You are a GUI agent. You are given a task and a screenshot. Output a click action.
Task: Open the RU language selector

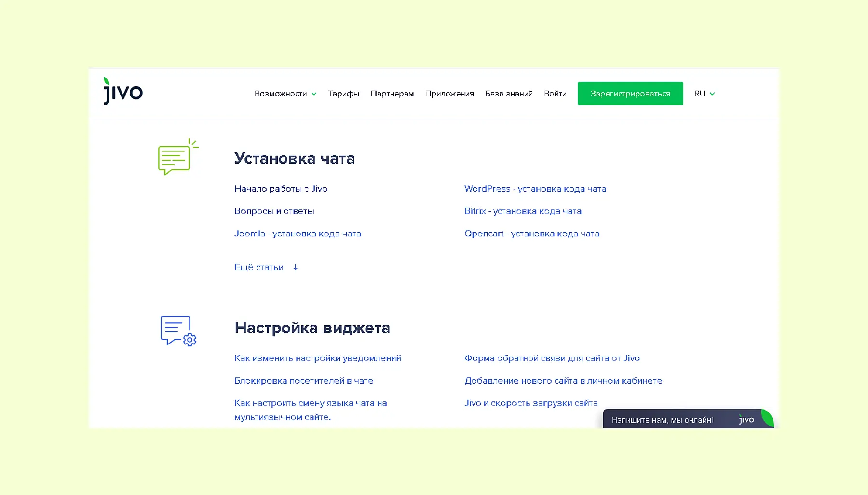pos(704,94)
